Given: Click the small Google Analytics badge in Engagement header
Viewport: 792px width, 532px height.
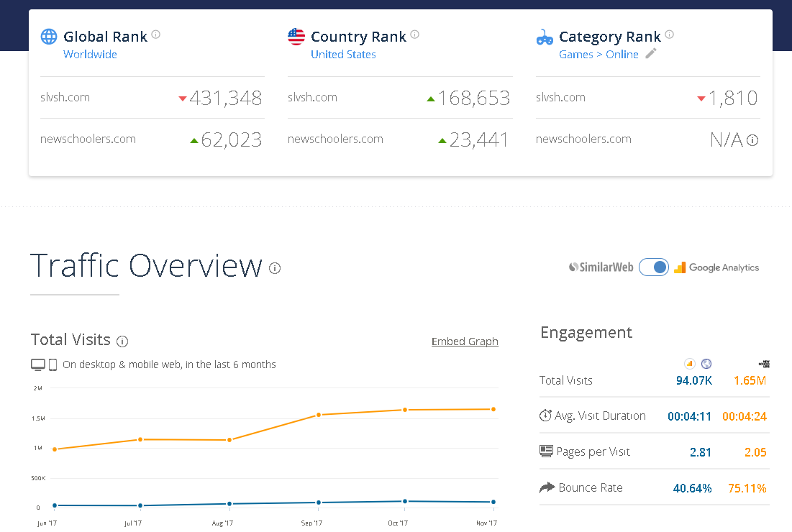Looking at the screenshot, I should [x=689, y=364].
